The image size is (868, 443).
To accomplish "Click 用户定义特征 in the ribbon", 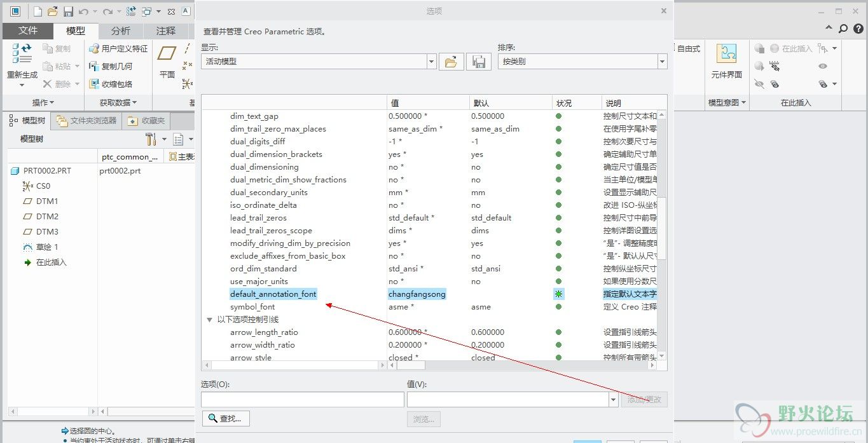I will [118, 48].
